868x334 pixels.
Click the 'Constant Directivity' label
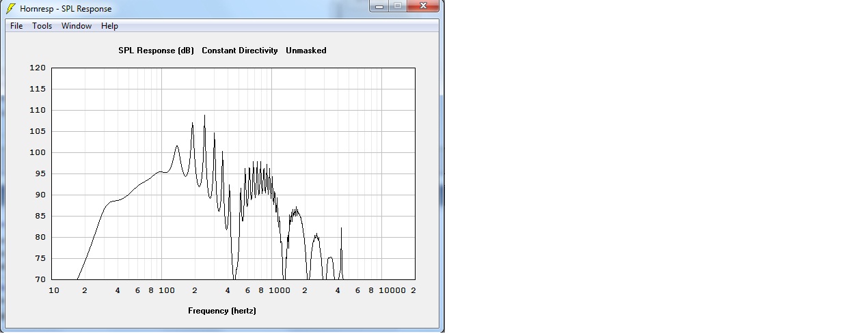(240, 51)
